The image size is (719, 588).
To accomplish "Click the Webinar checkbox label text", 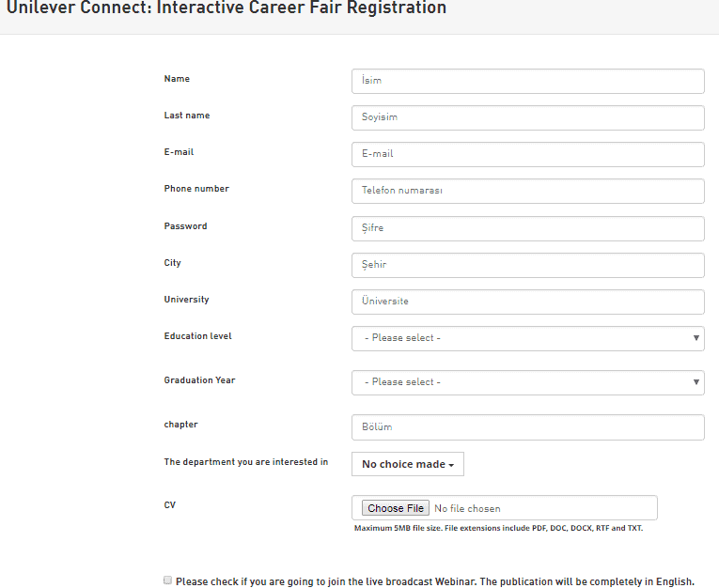I will tap(434, 581).
